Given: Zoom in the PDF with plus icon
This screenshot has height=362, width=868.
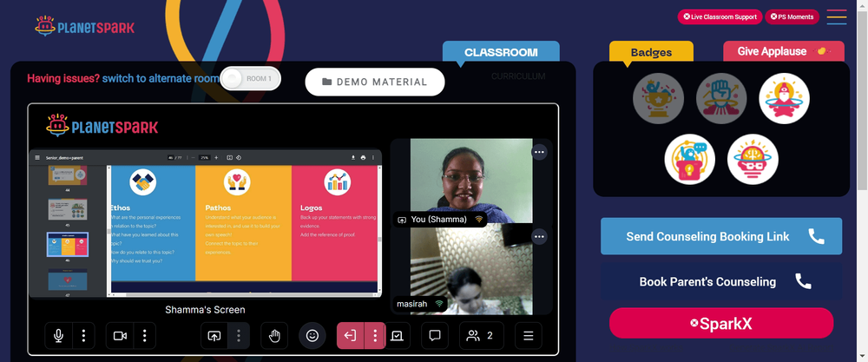Looking at the screenshot, I should (216, 158).
